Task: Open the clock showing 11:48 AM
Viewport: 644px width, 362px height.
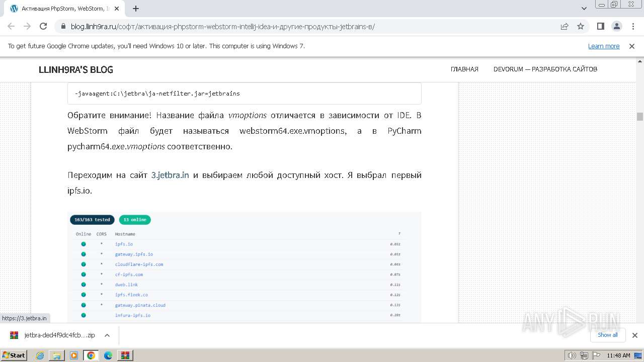Action: coord(618,355)
